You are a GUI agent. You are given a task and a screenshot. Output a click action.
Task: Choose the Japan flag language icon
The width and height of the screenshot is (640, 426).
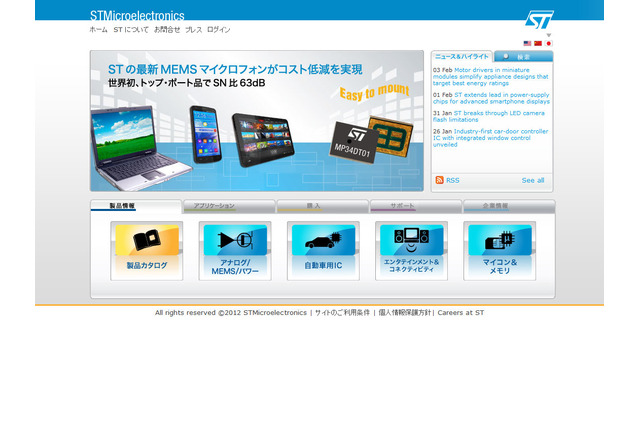tap(549, 43)
